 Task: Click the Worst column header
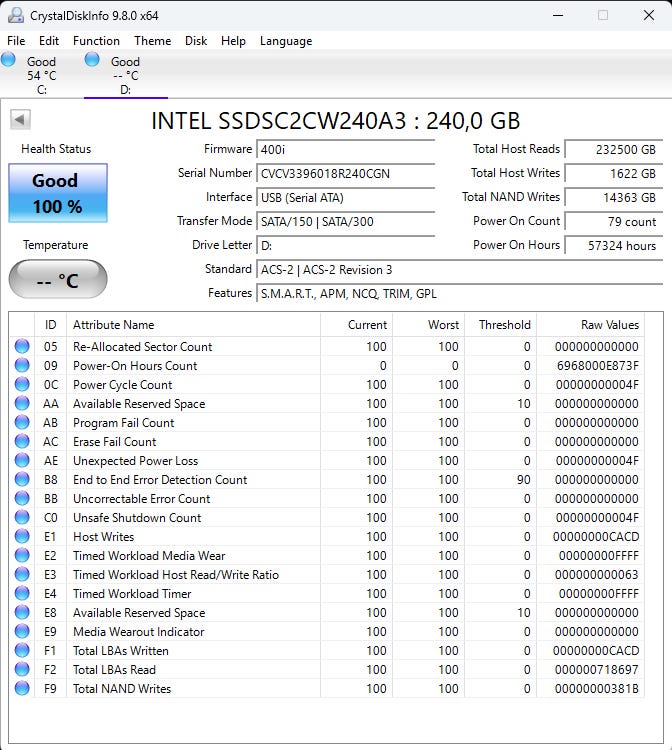point(429,325)
